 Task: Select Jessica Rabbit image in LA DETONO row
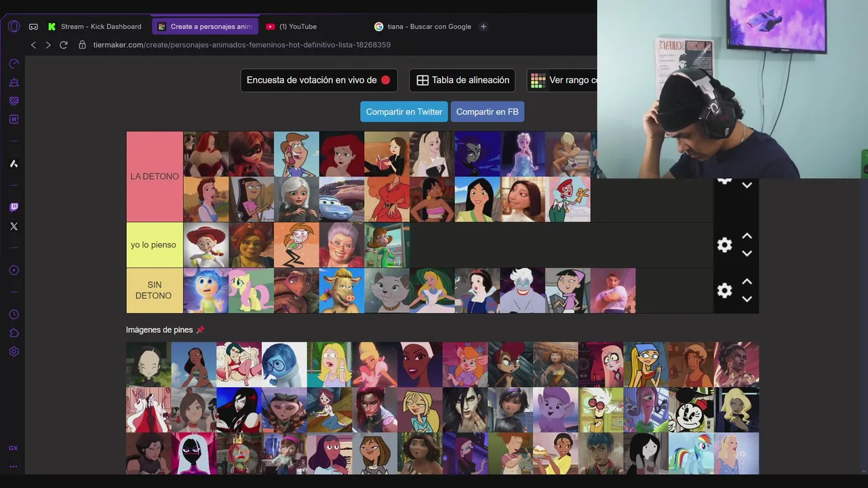coord(205,154)
